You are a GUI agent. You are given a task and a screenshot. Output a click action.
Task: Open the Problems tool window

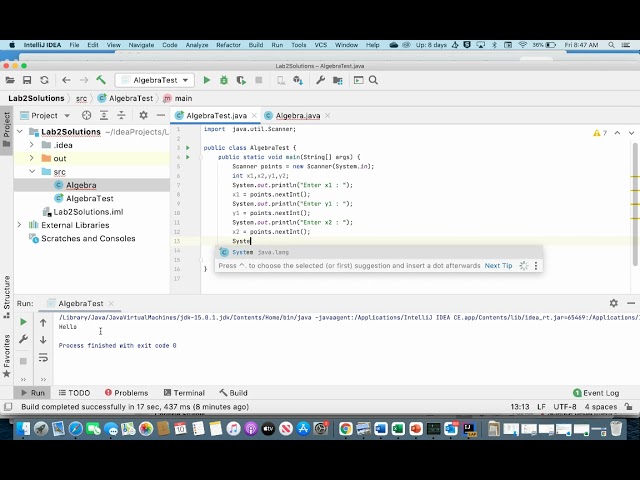(x=127, y=393)
